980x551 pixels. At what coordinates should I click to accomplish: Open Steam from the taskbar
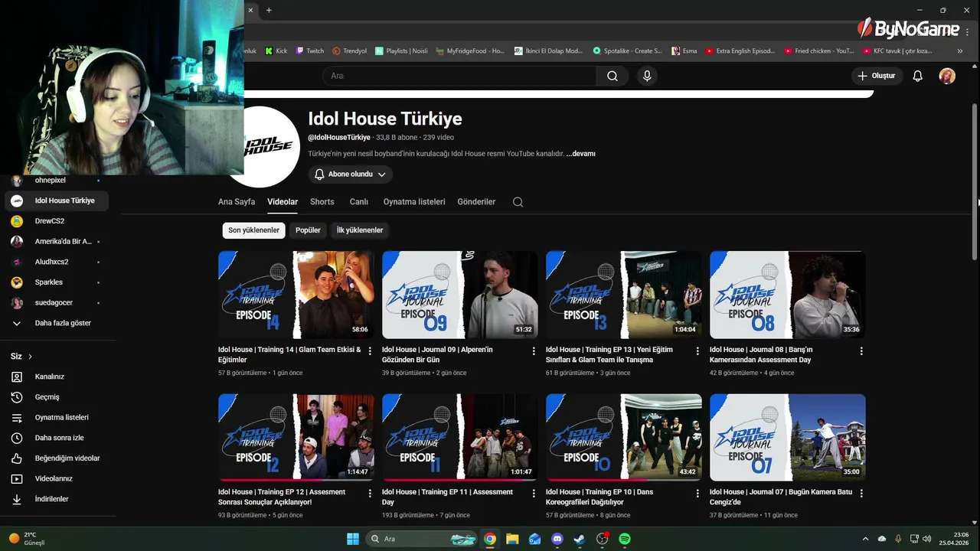580,539
